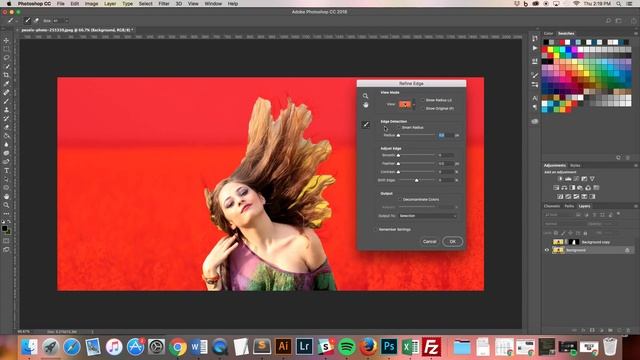Click the Smooth slider handle
This screenshot has width=640, height=360.
pyautogui.click(x=398, y=156)
